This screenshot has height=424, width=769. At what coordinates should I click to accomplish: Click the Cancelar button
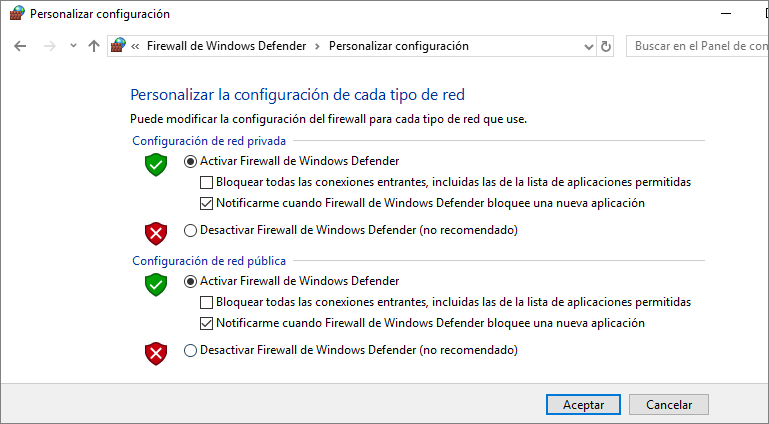coord(669,405)
